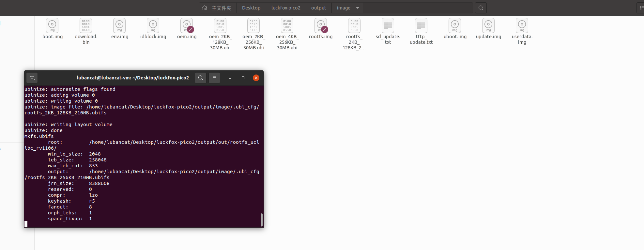Open the image folder dropdown arrow
This screenshot has height=250, width=644.
[358, 8]
